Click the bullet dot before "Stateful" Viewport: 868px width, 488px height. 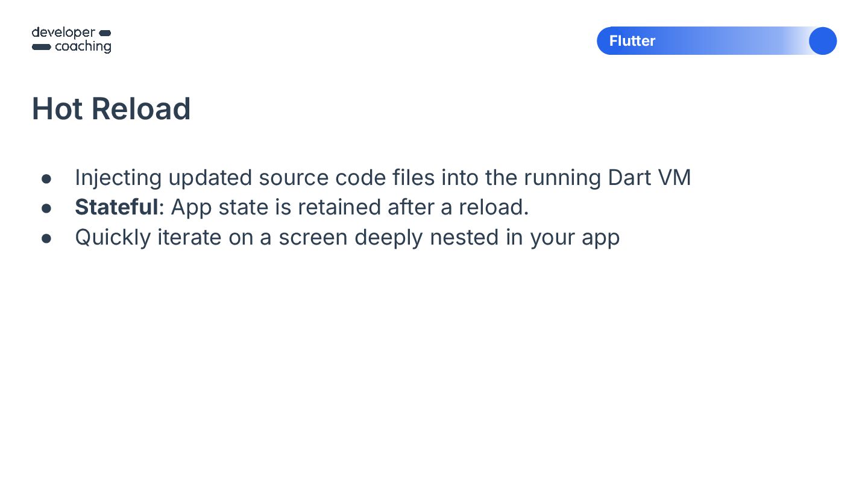(x=46, y=208)
